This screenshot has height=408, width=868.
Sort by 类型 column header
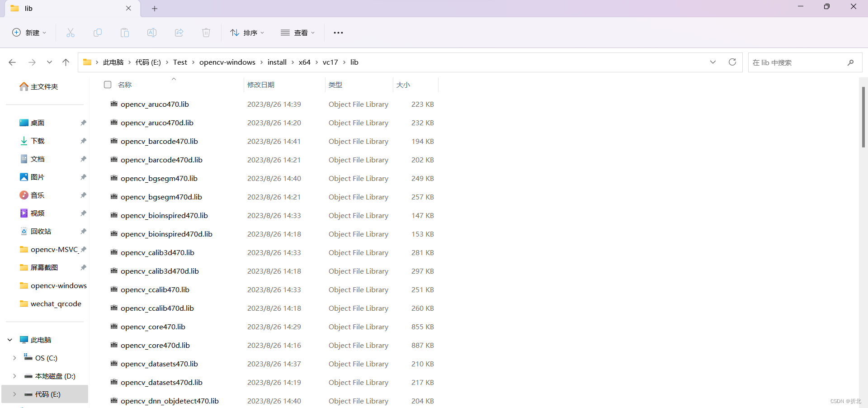[335, 85]
